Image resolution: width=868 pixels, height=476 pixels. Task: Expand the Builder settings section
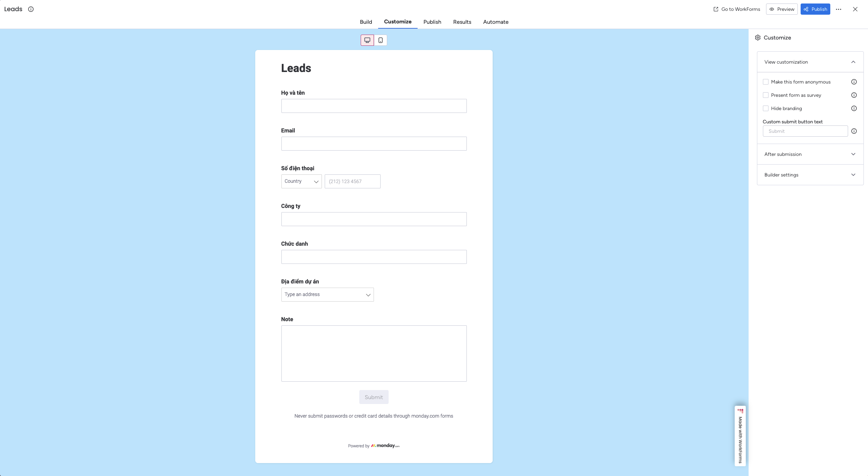tap(810, 175)
